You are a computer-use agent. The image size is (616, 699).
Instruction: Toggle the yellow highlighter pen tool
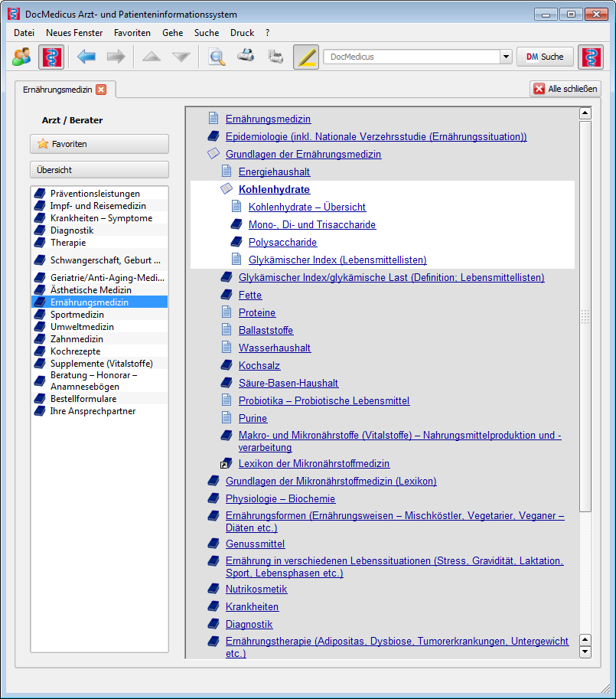(x=306, y=57)
